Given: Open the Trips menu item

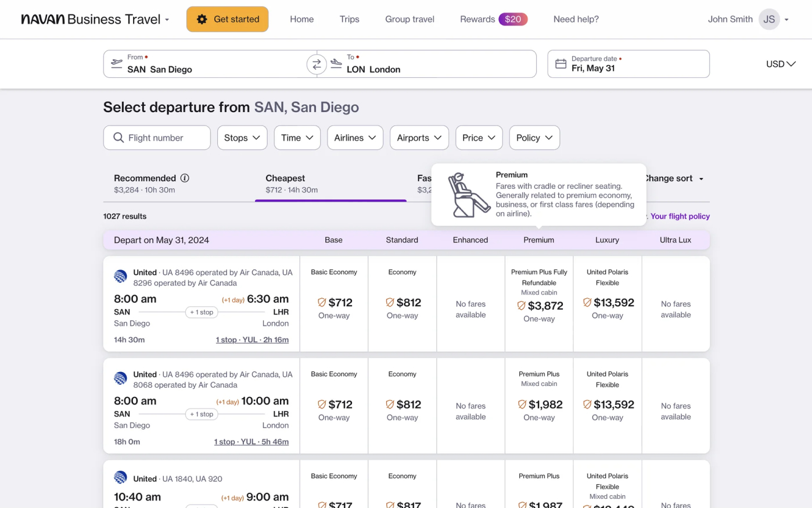Looking at the screenshot, I should [349, 19].
